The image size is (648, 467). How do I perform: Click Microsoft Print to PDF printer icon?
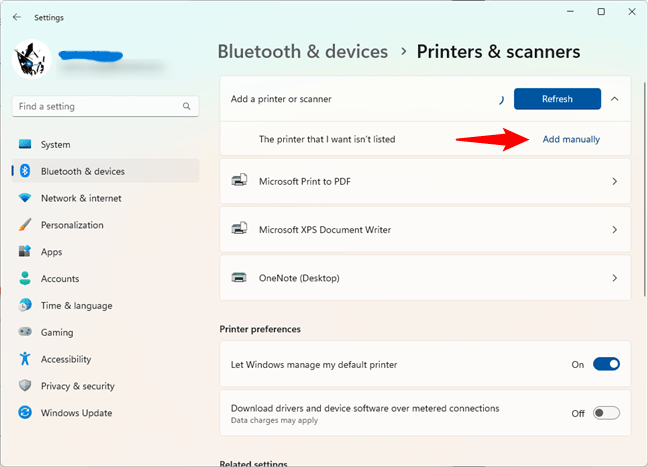(239, 180)
